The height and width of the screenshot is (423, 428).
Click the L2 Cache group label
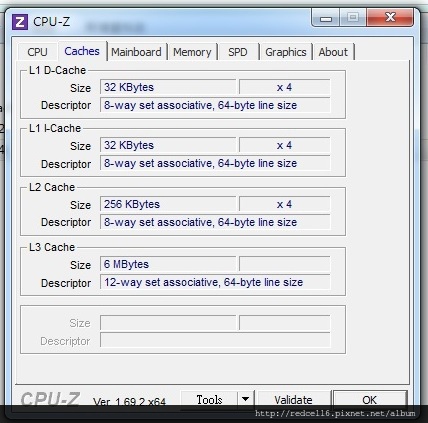click(52, 187)
